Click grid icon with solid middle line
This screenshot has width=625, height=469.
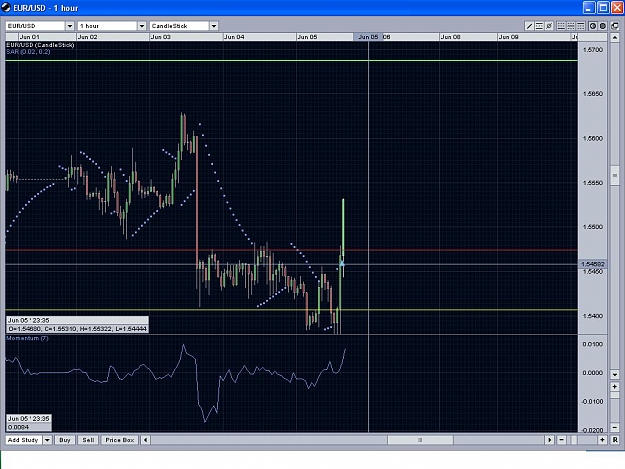(571, 26)
